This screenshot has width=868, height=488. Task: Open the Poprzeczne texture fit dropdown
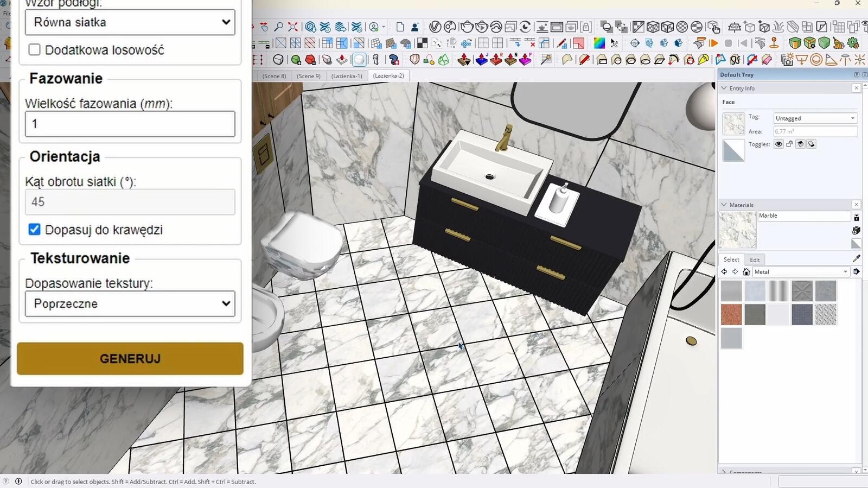pos(130,303)
